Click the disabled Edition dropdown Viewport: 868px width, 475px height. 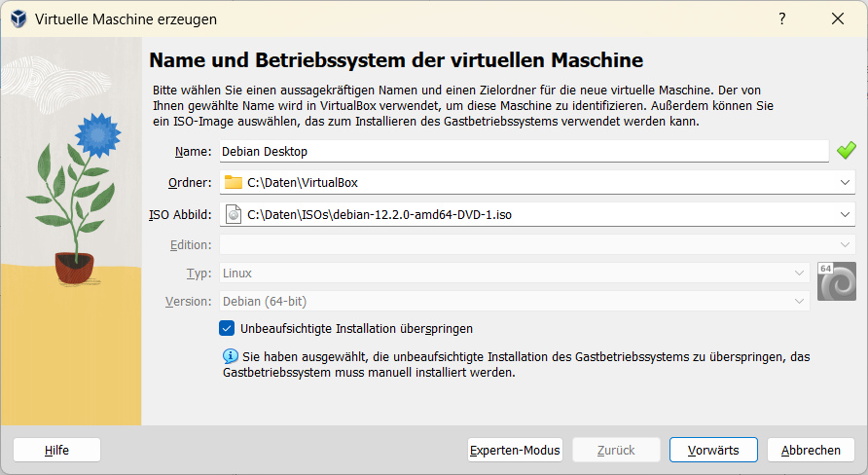pos(535,244)
